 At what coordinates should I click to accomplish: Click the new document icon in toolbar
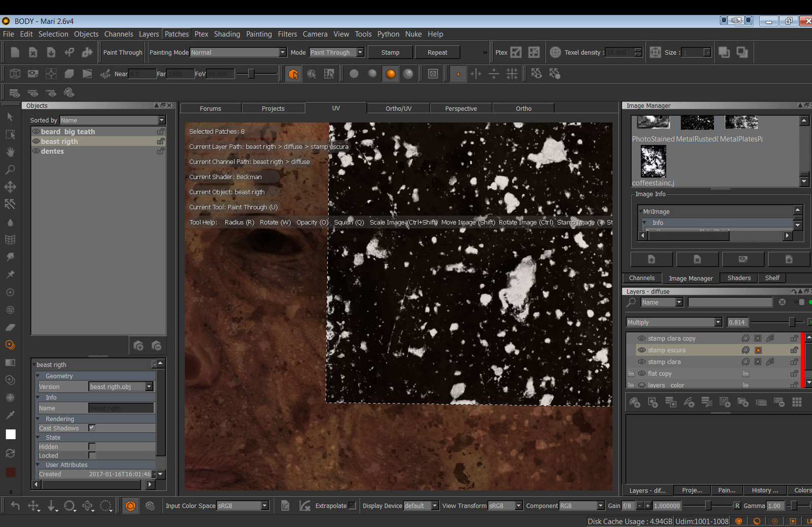pos(15,52)
